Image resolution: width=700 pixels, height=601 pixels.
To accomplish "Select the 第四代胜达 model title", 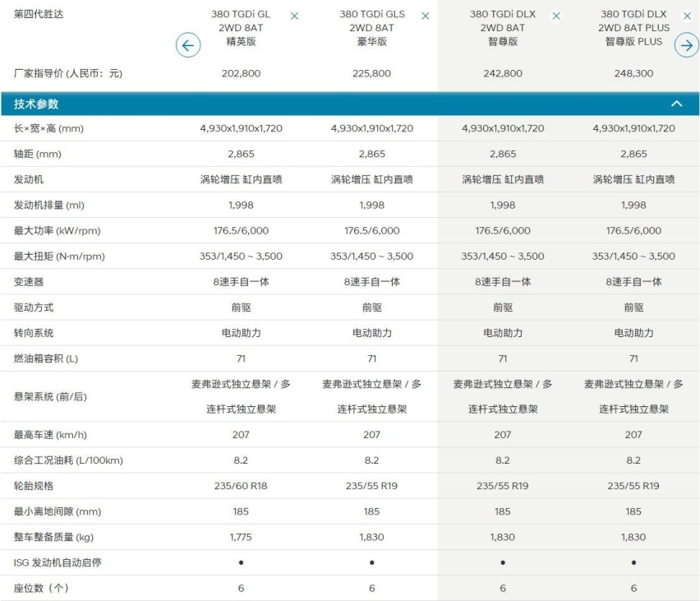I will coord(39,14).
